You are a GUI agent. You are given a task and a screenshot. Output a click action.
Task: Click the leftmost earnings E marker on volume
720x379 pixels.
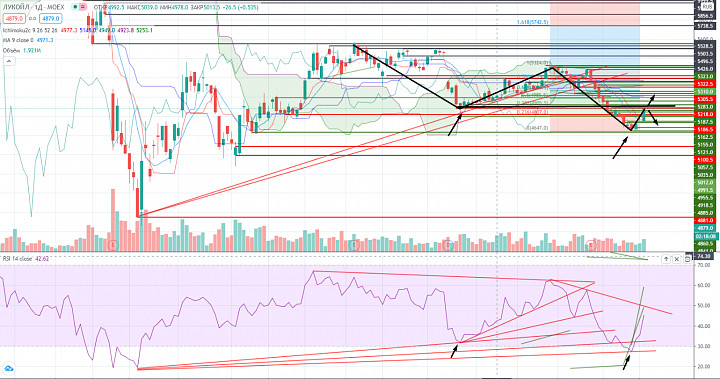(x=113, y=245)
